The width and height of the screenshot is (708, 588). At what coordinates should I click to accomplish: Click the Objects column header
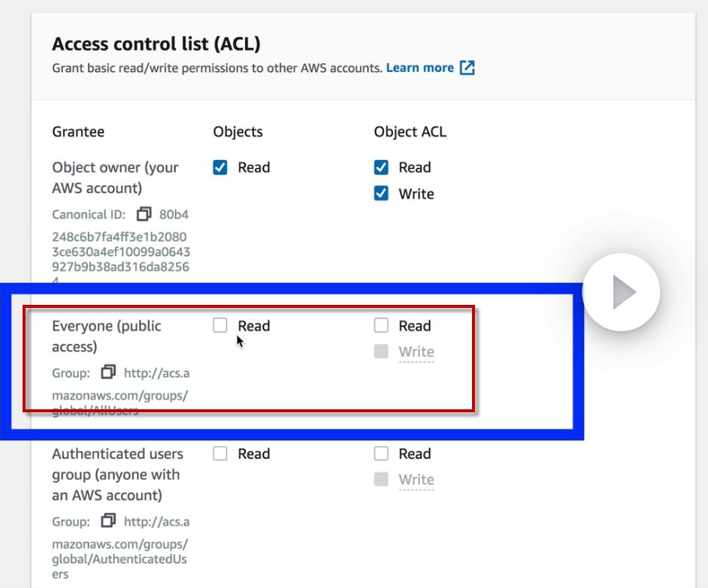(238, 131)
